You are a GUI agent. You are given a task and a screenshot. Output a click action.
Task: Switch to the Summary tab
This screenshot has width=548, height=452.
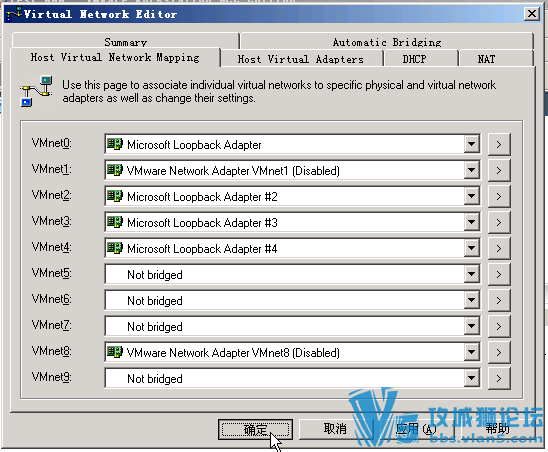(125, 41)
